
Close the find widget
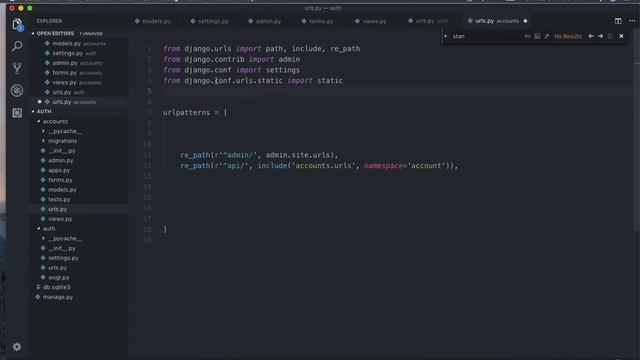coord(621,36)
